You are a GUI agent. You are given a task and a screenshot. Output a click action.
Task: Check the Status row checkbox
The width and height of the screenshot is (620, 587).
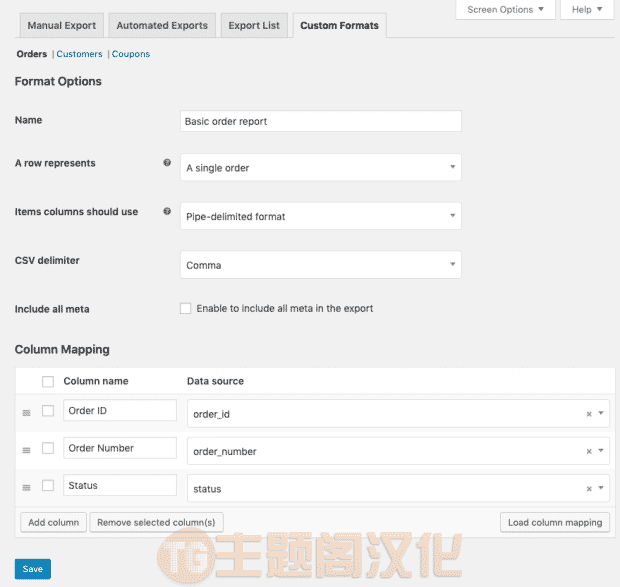[x=48, y=485]
